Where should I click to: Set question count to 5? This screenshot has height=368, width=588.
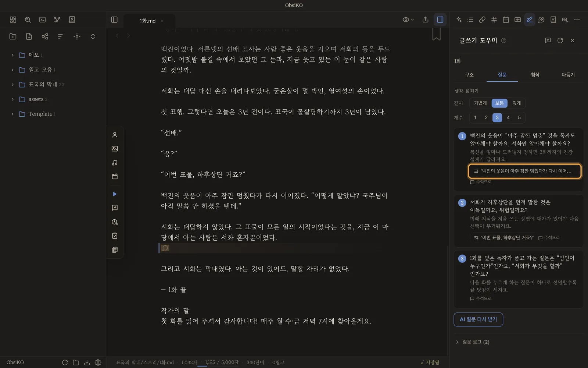(x=519, y=118)
